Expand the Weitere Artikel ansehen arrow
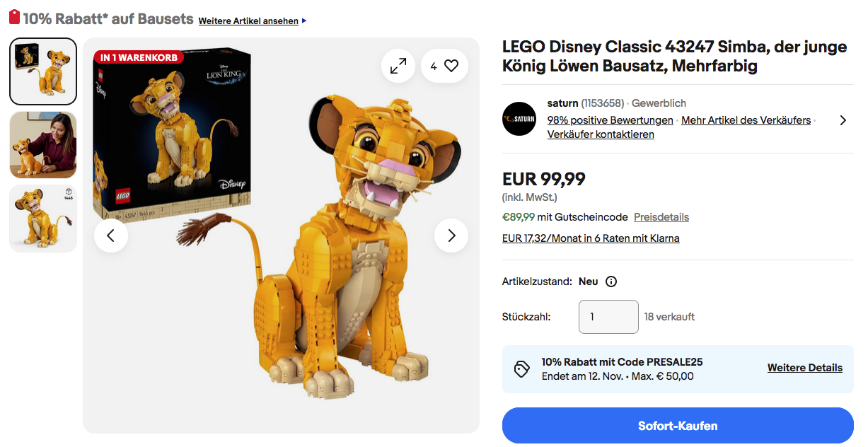This screenshot has width=868, height=447. (304, 21)
